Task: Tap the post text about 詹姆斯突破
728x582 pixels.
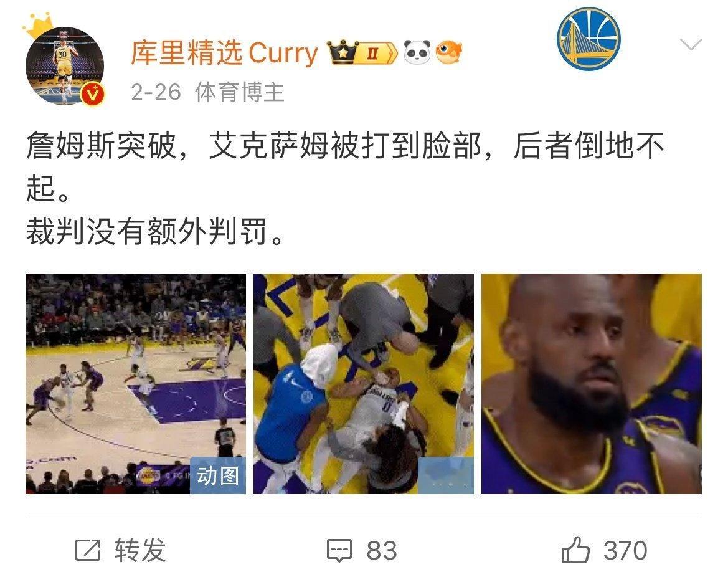Action: tap(346, 188)
